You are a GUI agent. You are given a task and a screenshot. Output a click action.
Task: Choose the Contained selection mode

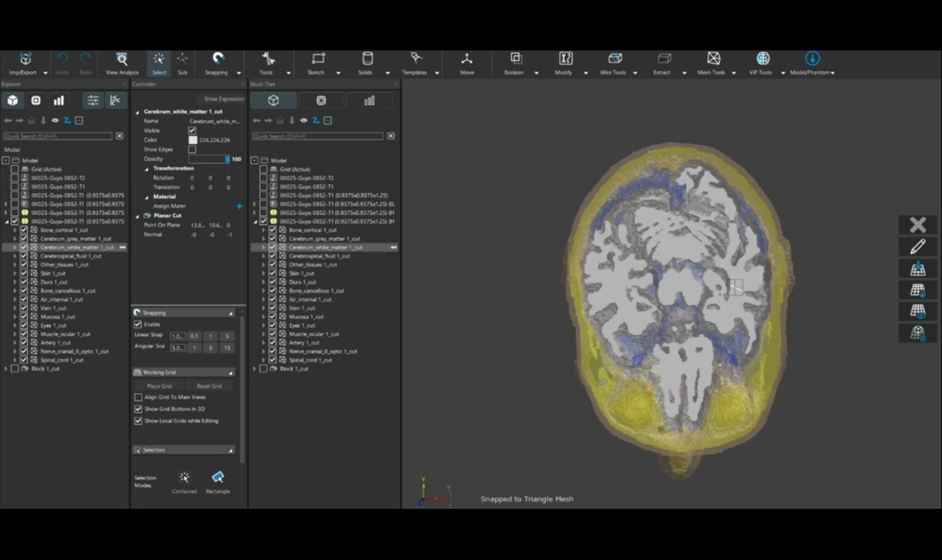(x=184, y=481)
